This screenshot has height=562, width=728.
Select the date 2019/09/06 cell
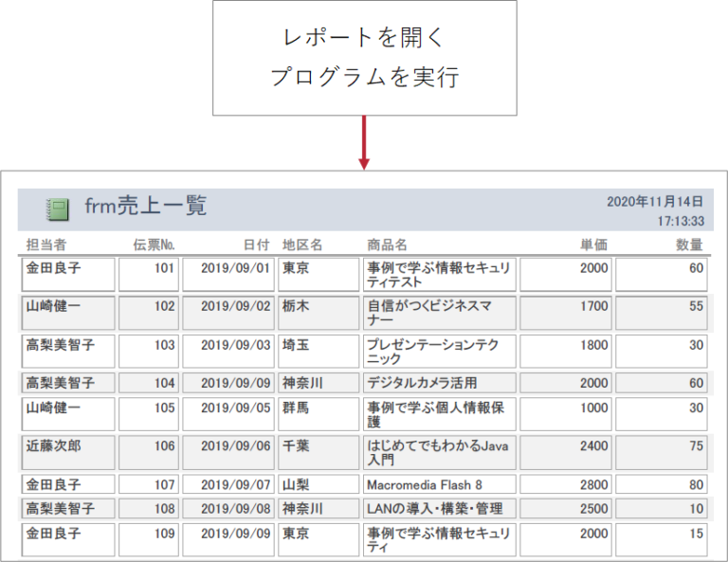[228, 452]
